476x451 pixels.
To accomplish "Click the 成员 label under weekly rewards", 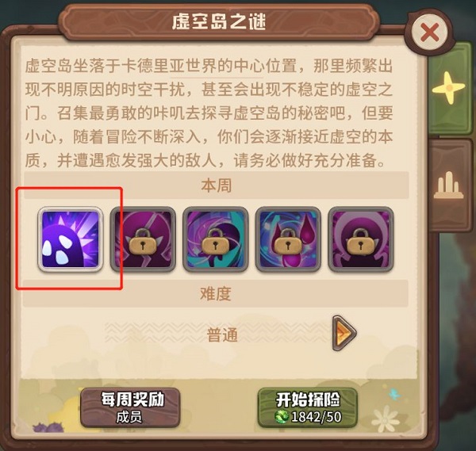I will [129, 418].
